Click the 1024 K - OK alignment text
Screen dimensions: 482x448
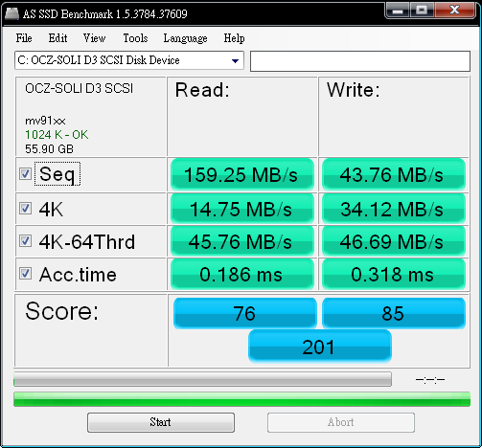[57, 135]
